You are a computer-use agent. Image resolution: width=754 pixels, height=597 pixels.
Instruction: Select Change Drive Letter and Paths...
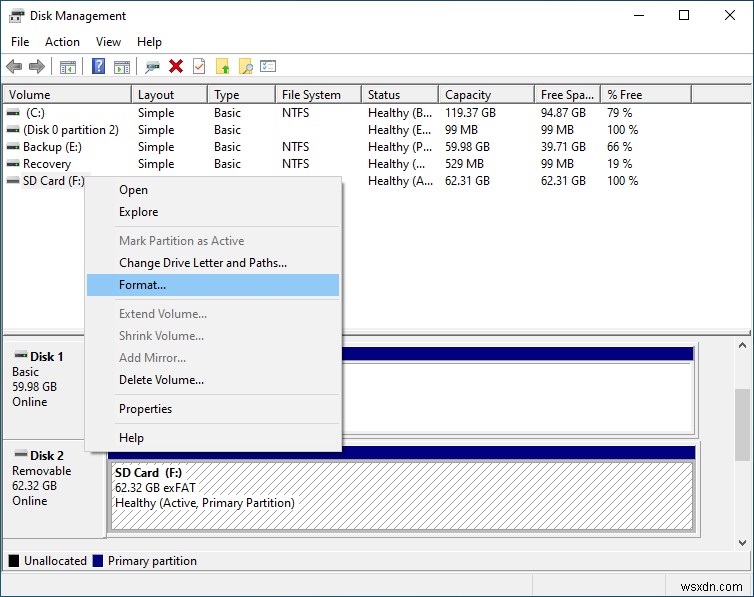point(202,263)
